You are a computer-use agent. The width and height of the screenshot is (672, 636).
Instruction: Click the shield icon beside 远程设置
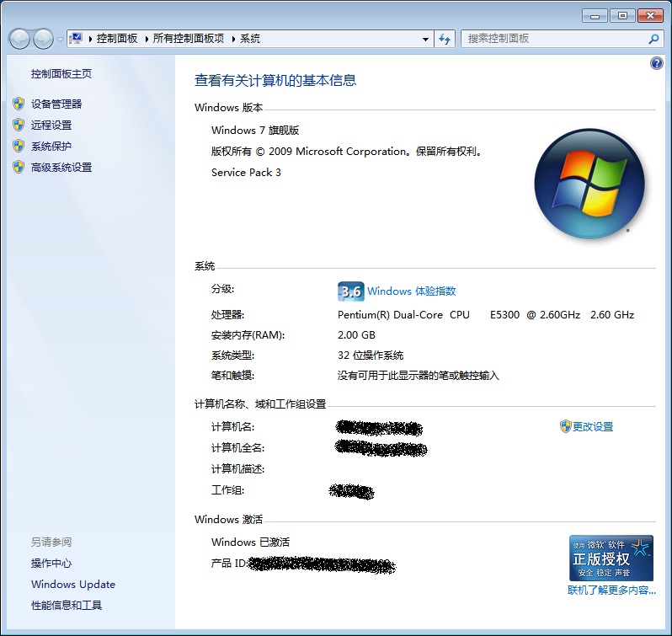(19, 125)
